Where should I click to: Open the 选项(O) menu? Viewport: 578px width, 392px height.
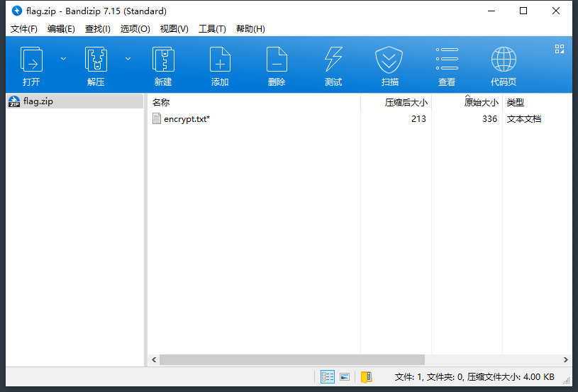click(x=135, y=29)
